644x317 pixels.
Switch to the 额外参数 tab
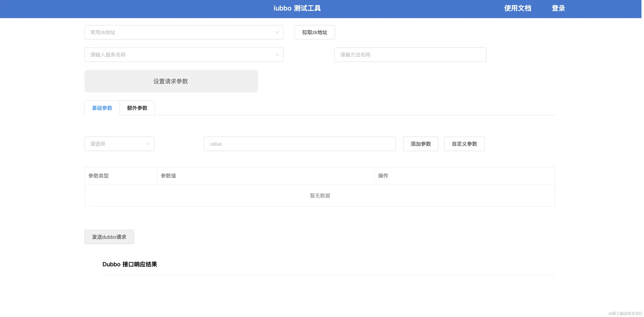[x=137, y=108]
